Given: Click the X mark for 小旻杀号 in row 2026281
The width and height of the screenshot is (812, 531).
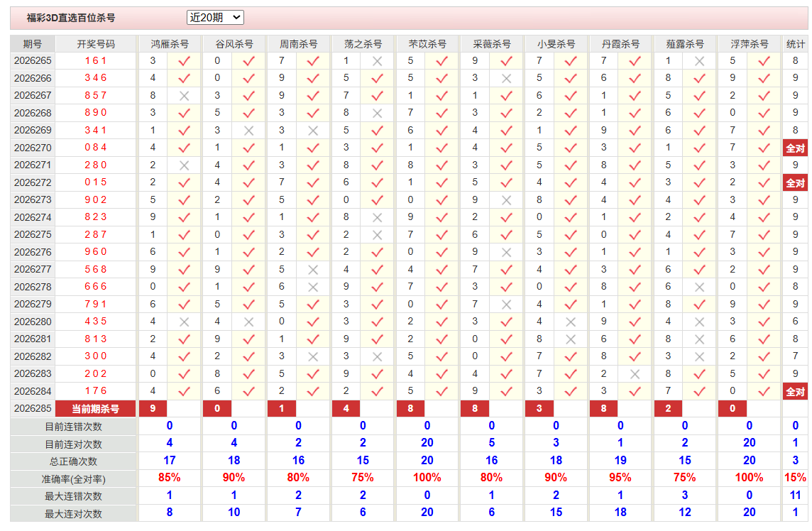Looking at the screenshot, I should click(x=571, y=339).
